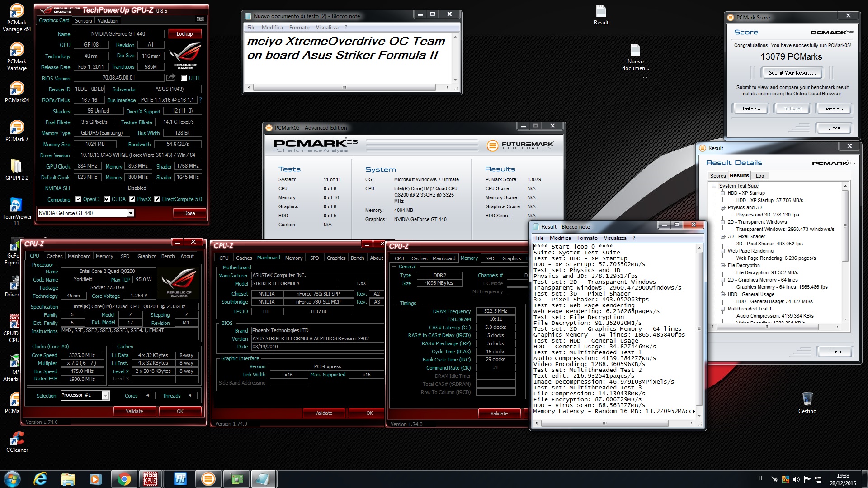Collapse File Decryption tree node
This screenshot has width=868, height=488.
pyautogui.click(x=723, y=265)
